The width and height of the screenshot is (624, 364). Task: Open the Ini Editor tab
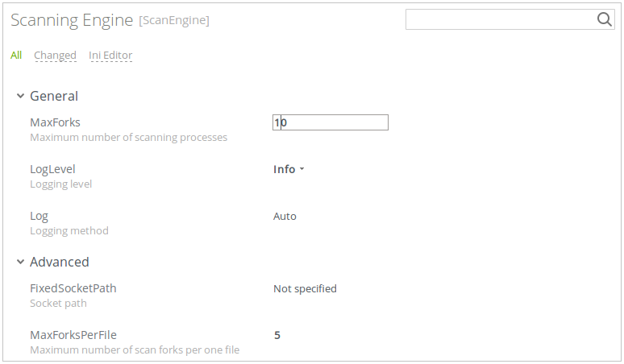click(110, 56)
